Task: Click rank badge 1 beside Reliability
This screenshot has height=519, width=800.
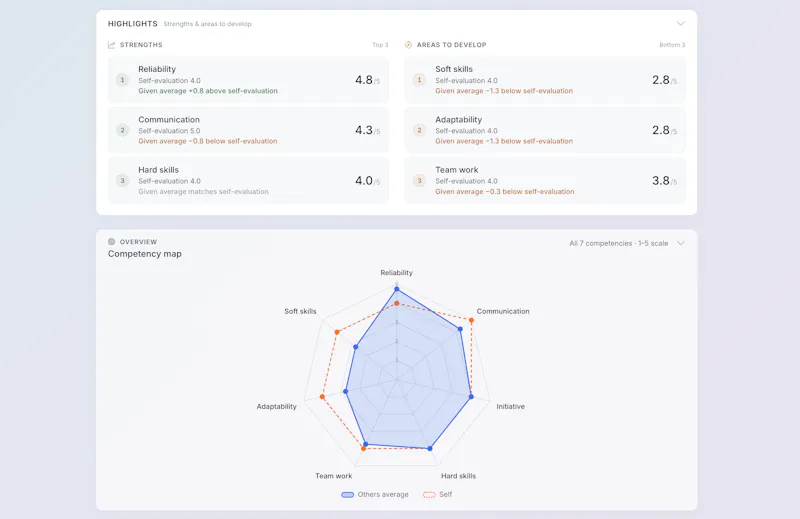Action: [x=122, y=80]
